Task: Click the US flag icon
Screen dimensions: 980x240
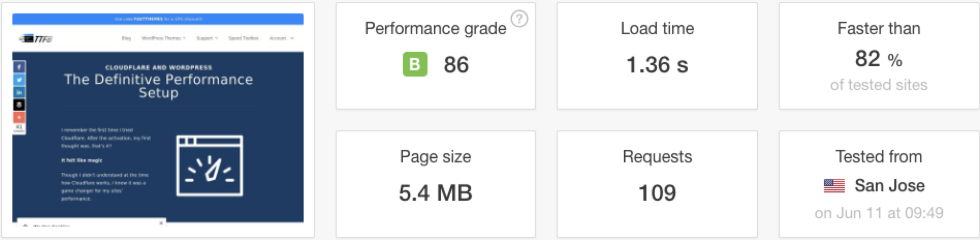Action: coord(834,186)
